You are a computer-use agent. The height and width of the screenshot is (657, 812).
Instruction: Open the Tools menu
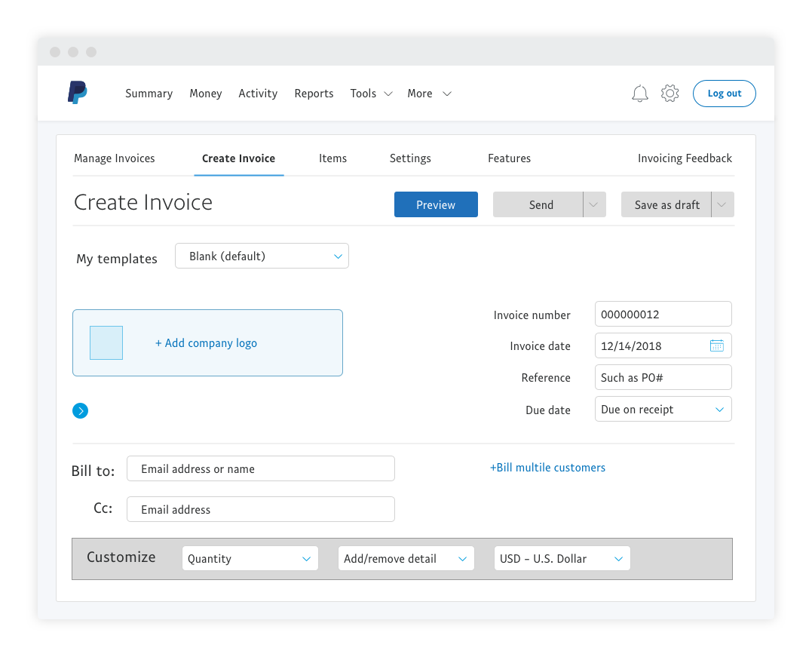pyautogui.click(x=371, y=94)
